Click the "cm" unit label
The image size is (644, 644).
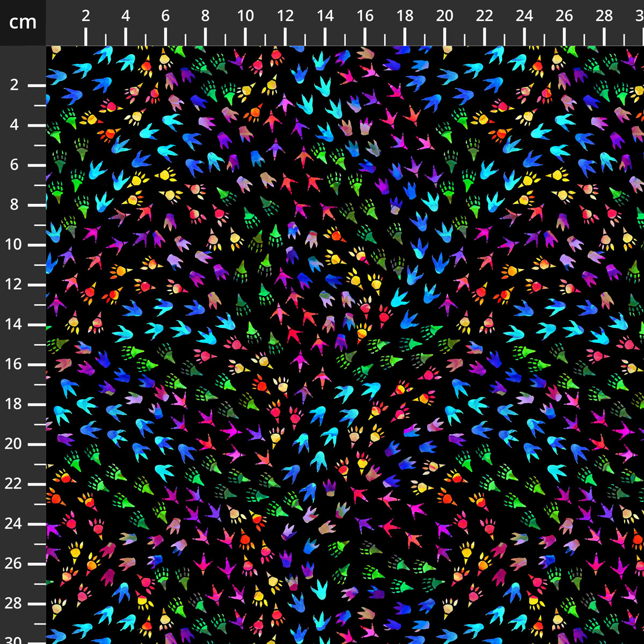pos(23,23)
